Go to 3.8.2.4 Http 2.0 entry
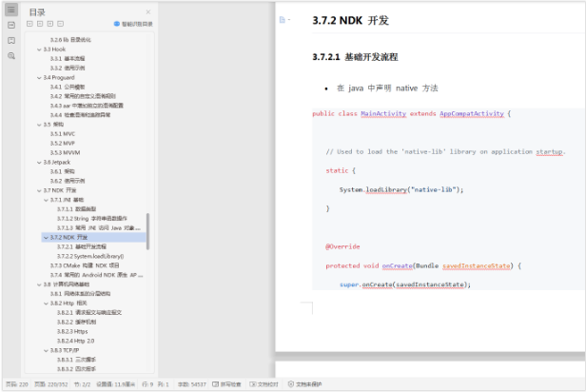 [75, 341]
